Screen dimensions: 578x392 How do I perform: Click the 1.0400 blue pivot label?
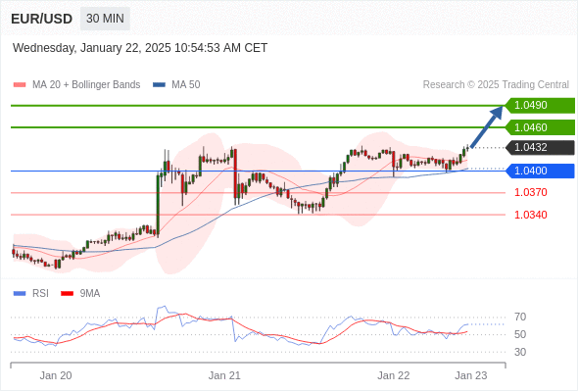click(540, 171)
